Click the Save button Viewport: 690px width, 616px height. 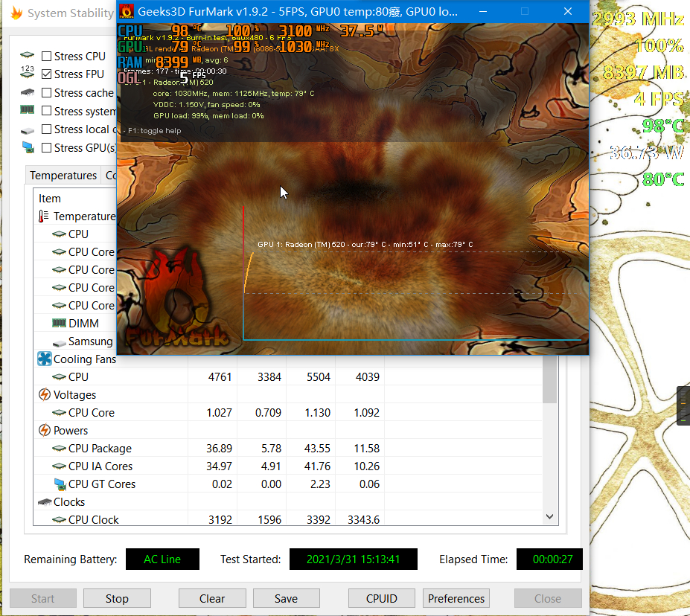point(286,598)
